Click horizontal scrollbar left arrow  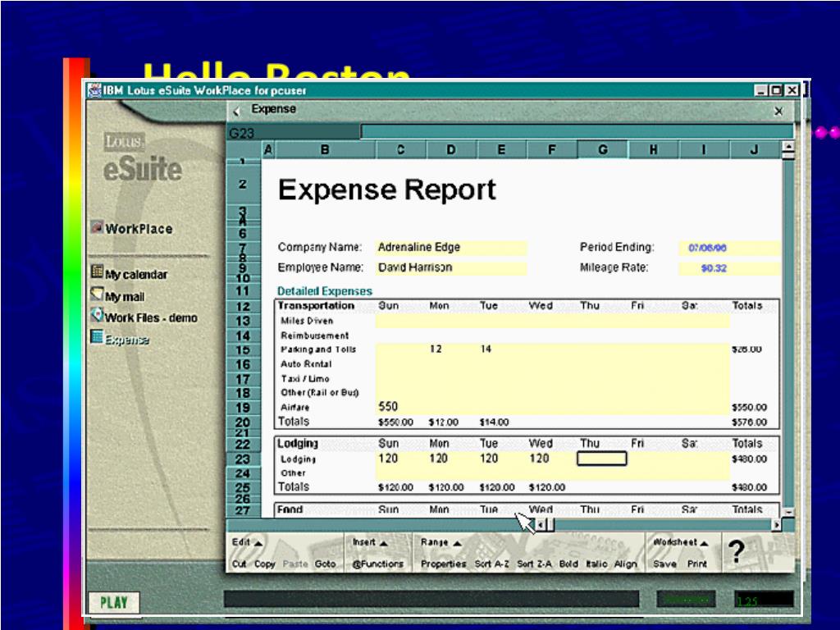[541, 525]
